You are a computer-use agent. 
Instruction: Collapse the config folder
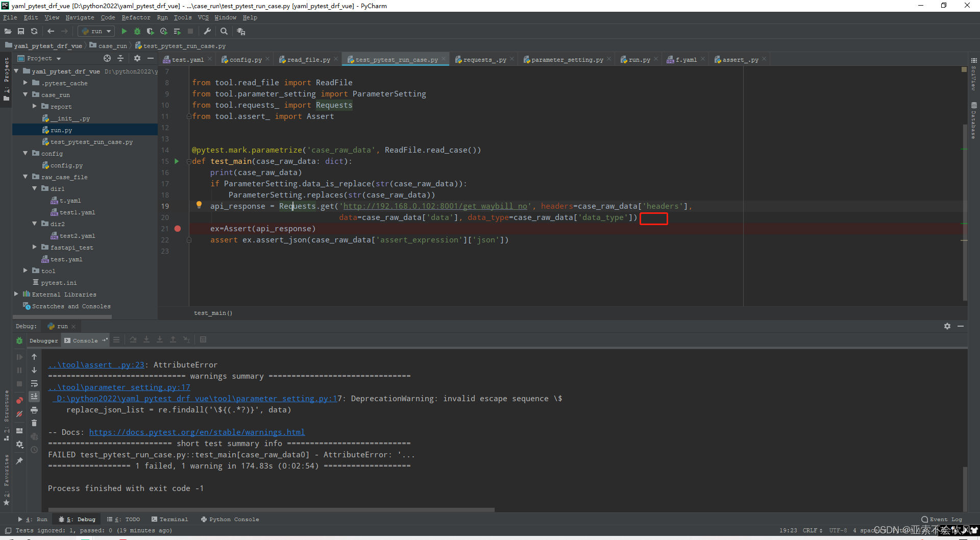26,153
